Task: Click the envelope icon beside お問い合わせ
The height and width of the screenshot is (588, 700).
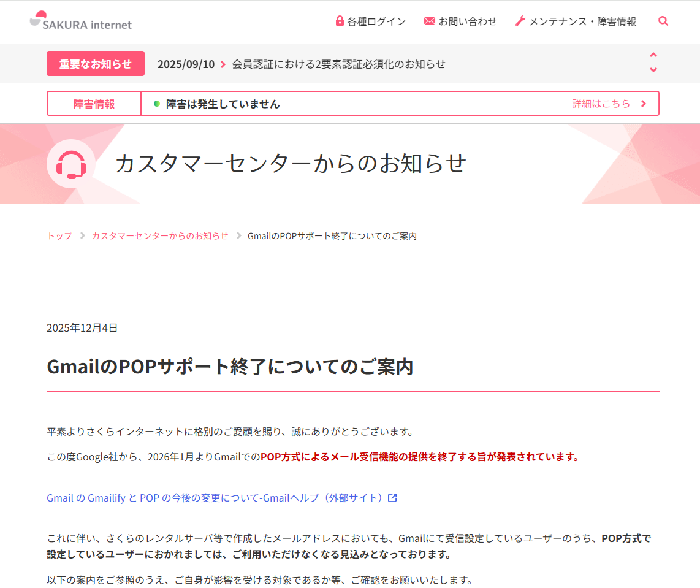Action: pyautogui.click(x=429, y=21)
